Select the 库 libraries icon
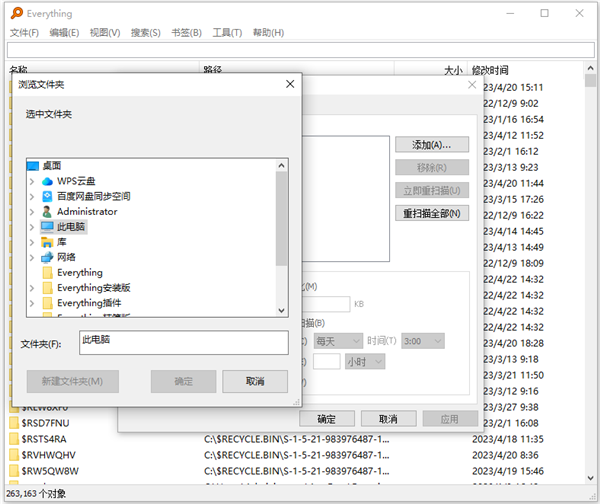The width and height of the screenshot is (600, 504). (x=47, y=242)
